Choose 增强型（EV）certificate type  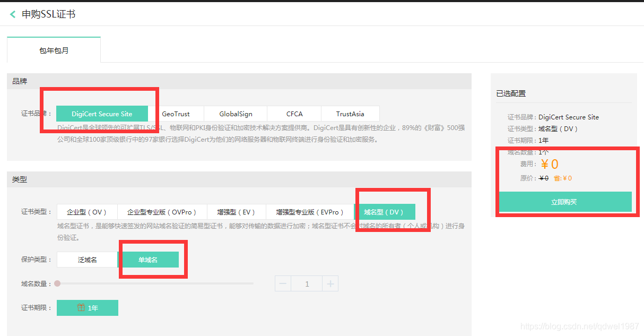tap(237, 212)
